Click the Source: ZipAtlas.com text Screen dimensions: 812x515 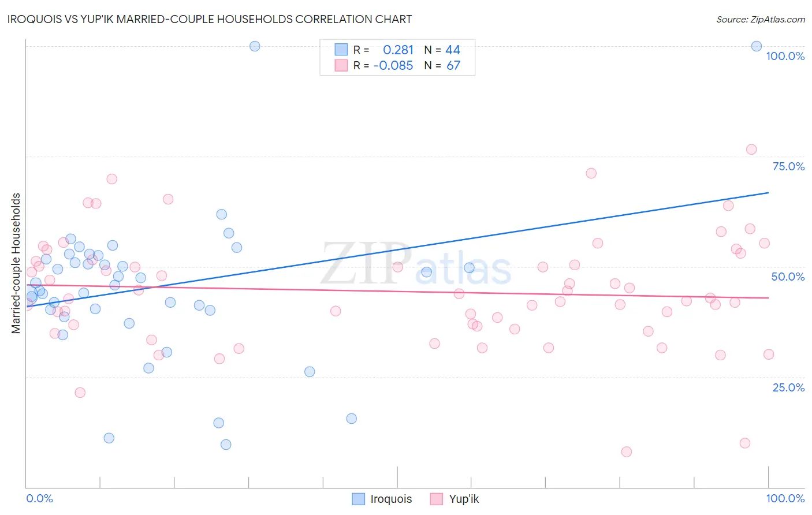coord(761,19)
